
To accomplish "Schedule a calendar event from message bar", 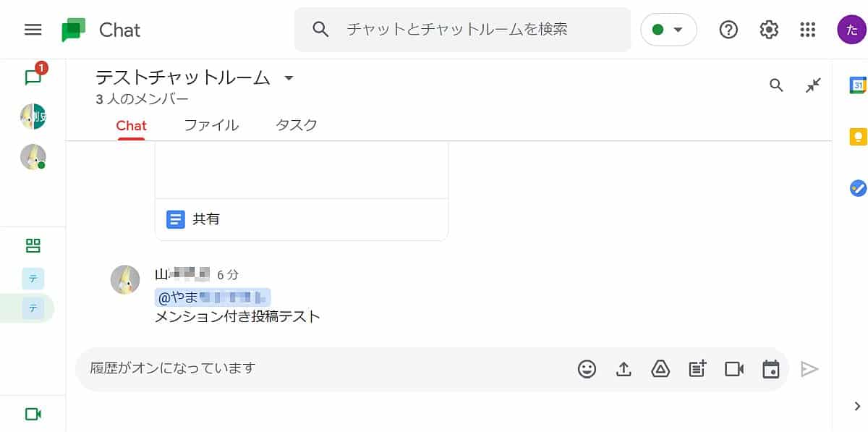I will pyautogui.click(x=771, y=369).
